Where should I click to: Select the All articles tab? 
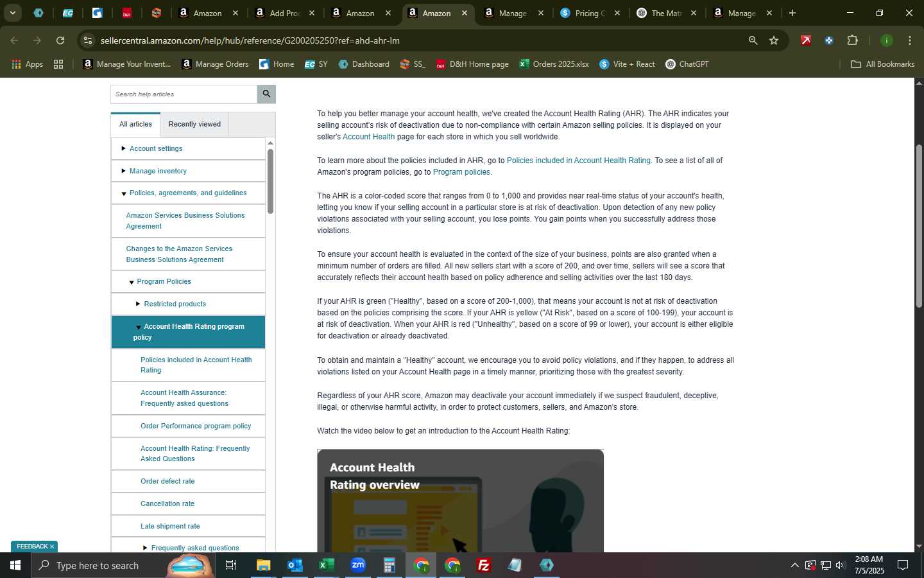pos(135,124)
